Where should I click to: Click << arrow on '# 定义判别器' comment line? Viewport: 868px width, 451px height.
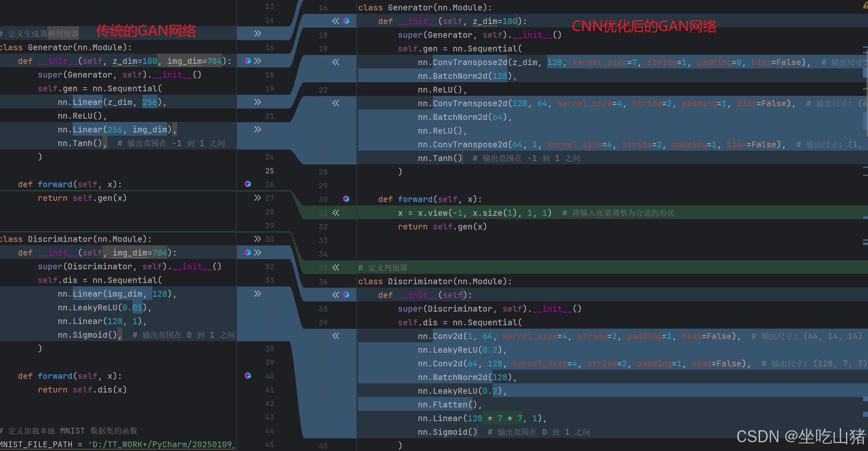pos(336,268)
